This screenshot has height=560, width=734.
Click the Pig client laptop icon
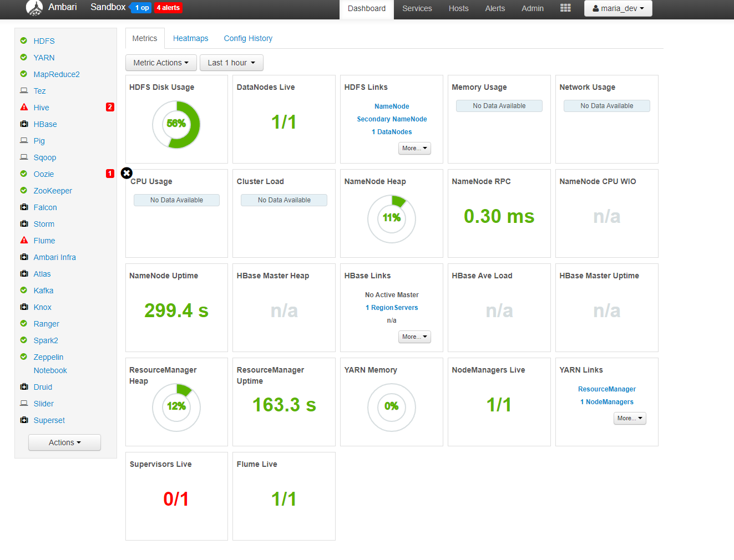coord(24,140)
